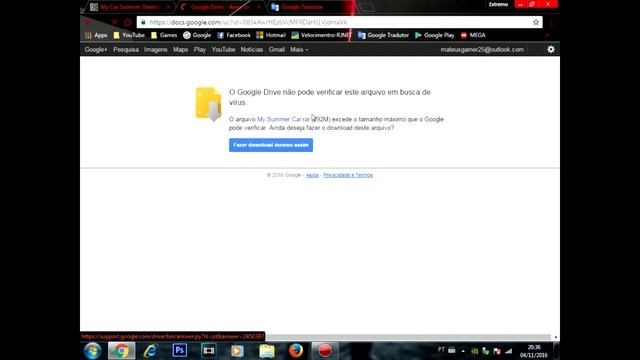This screenshot has height=360, width=640.
Task: Open the Hotmail bookmark
Action: pyautogui.click(x=271, y=35)
